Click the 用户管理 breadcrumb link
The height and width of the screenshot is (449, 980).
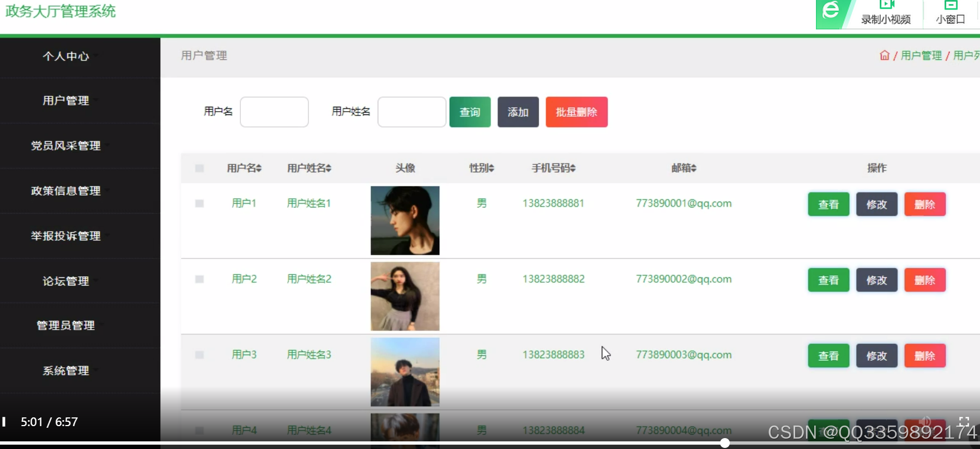(921, 56)
